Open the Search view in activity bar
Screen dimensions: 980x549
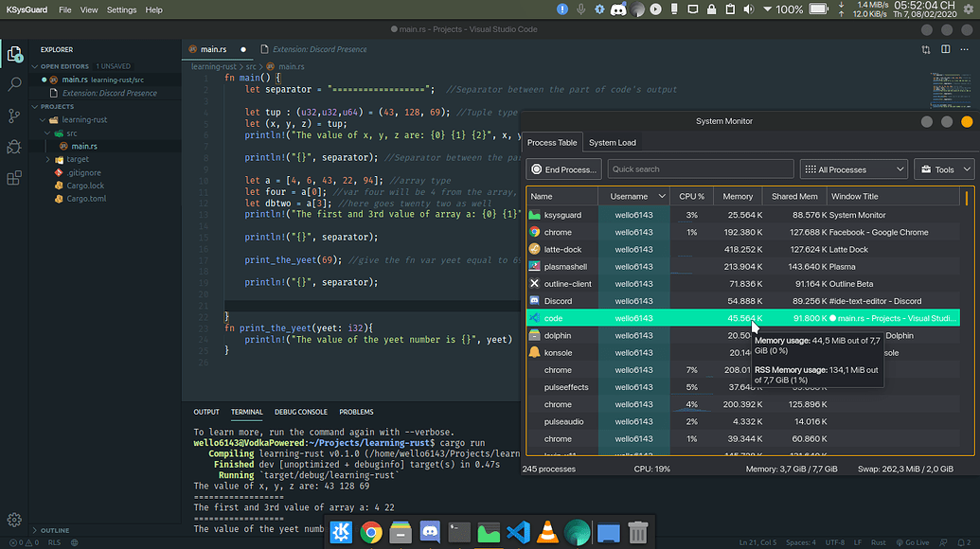coord(14,84)
